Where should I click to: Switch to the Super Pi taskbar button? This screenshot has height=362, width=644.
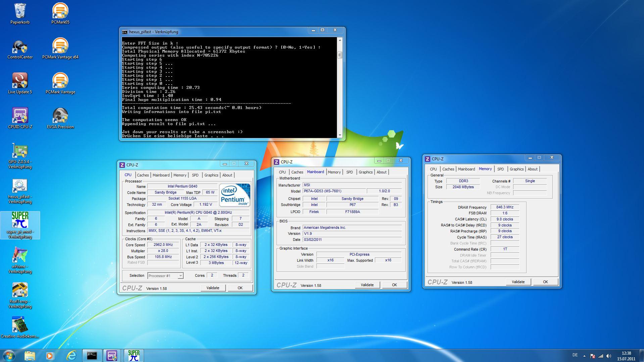pos(134,355)
